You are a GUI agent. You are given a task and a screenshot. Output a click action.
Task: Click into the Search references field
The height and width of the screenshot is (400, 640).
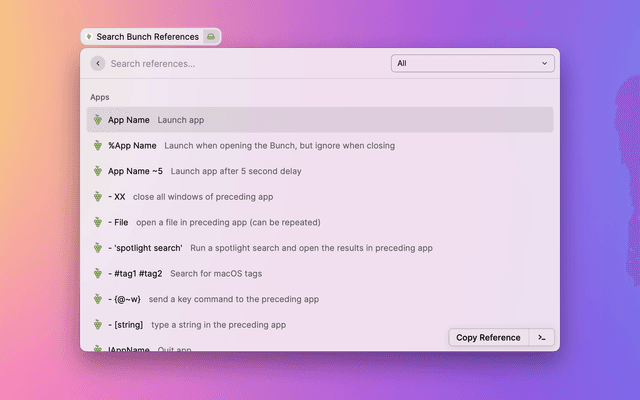(245, 63)
